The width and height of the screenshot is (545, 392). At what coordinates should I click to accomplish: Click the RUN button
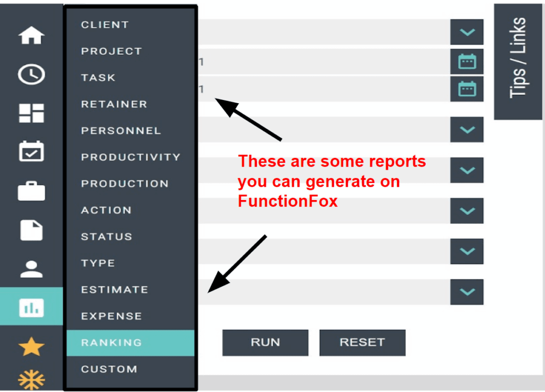point(265,343)
